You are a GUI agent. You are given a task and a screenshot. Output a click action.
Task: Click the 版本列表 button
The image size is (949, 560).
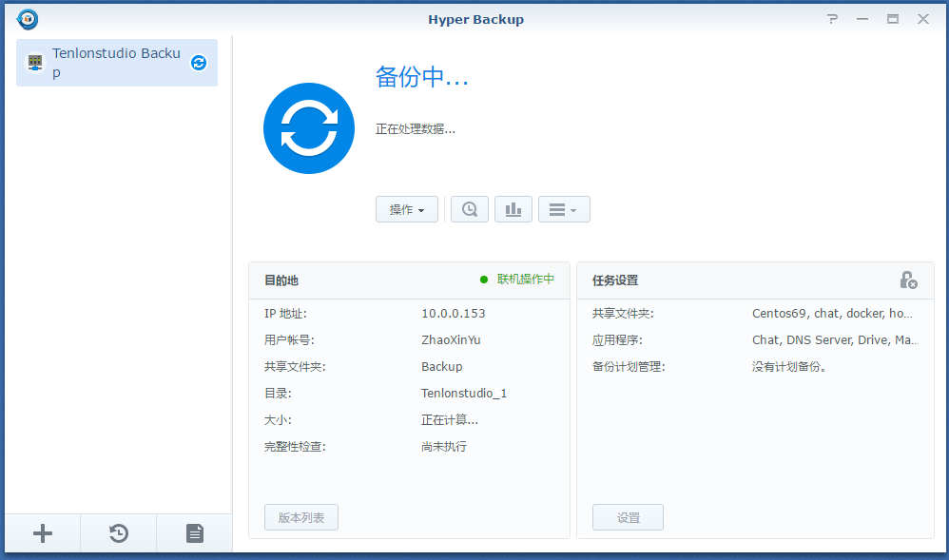pyautogui.click(x=301, y=517)
